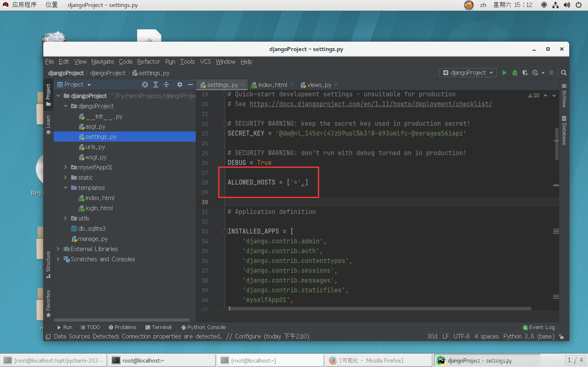Viewport: 588px width, 367px height.
Task: Go to next highlighted error arrow
Action: click(554, 96)
